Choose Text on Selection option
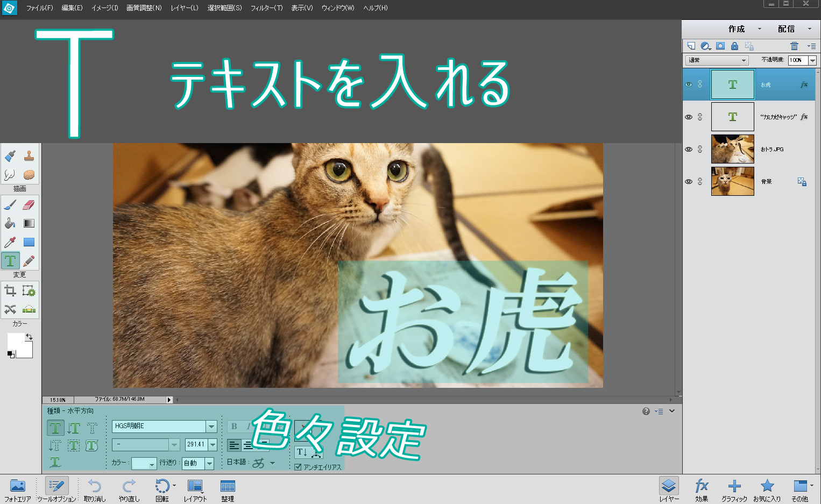This screenshot has width=821, height=504. click(74, 445)
